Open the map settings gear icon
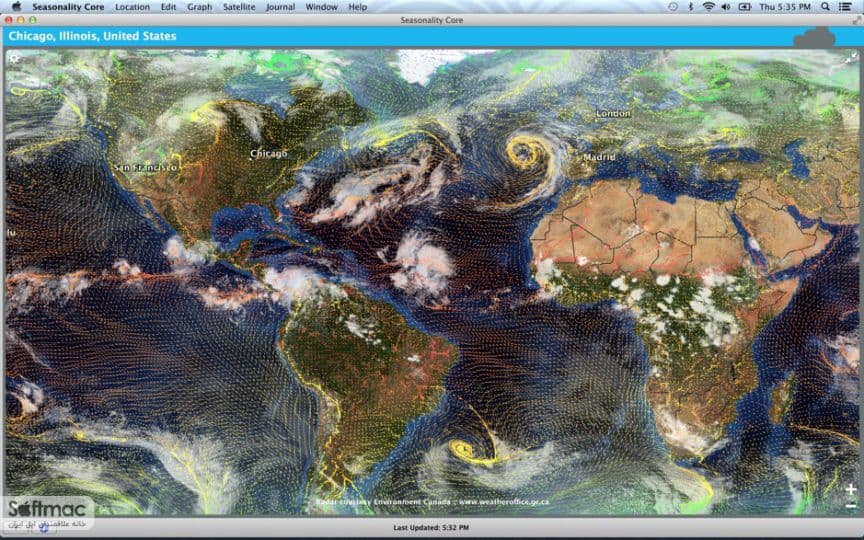Viewport: 864px width, 540px height. pos(14,58)
